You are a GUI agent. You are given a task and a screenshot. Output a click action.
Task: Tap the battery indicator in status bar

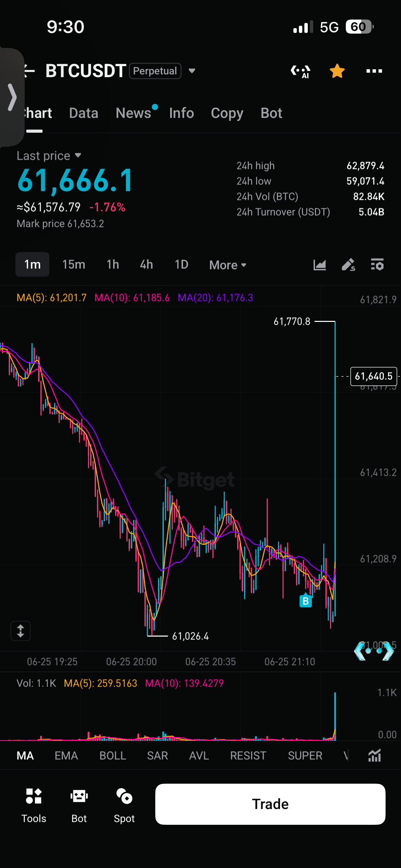pyautogui.click(x=360, y=27)
